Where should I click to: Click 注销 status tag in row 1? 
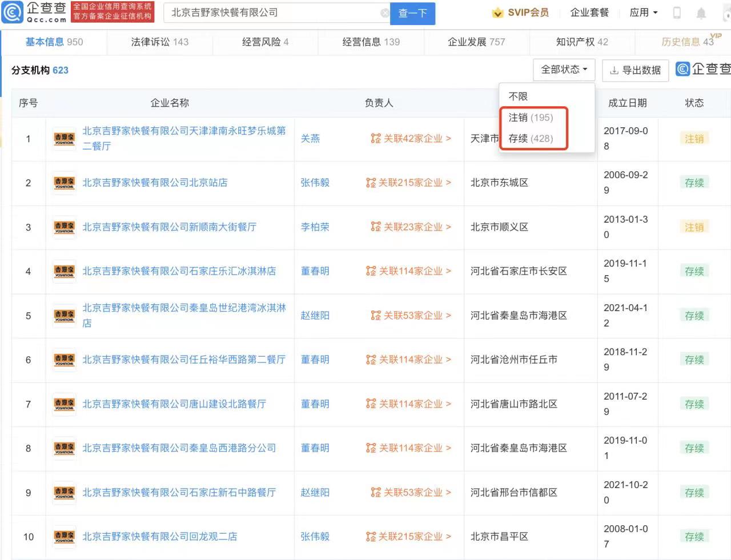point(694,139)
